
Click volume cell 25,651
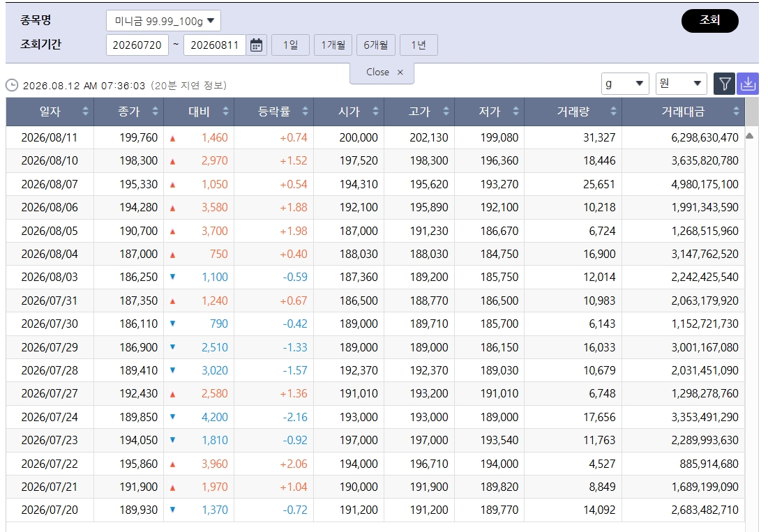(599, 185)
